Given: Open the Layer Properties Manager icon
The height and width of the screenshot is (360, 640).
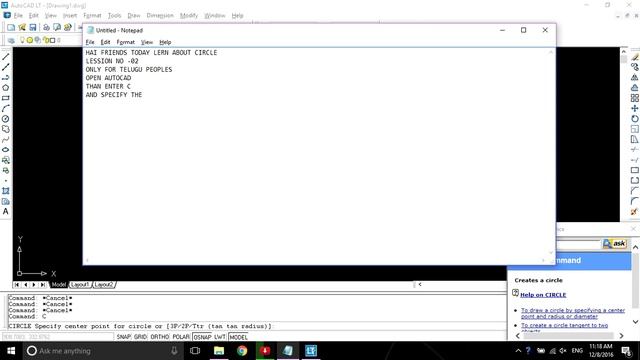Looking at the screenshot, I should tap(11, 40).
